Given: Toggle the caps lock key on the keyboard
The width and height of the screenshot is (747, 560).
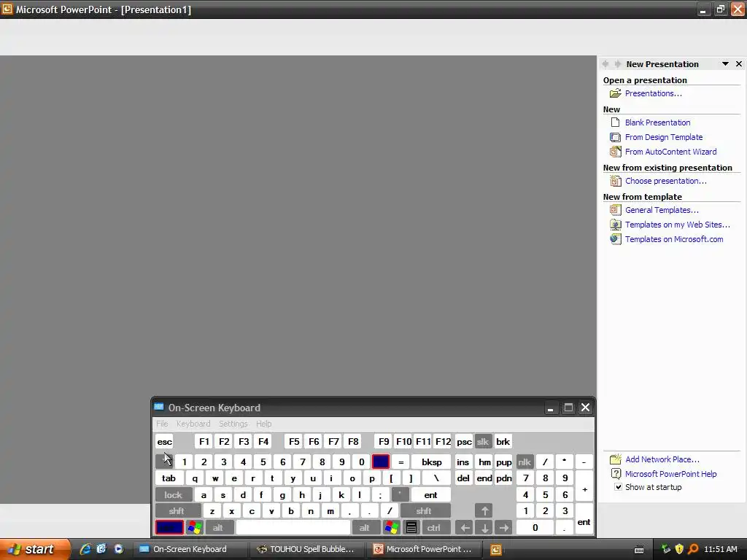Looking at the screenshot, I should click(174, 495).
